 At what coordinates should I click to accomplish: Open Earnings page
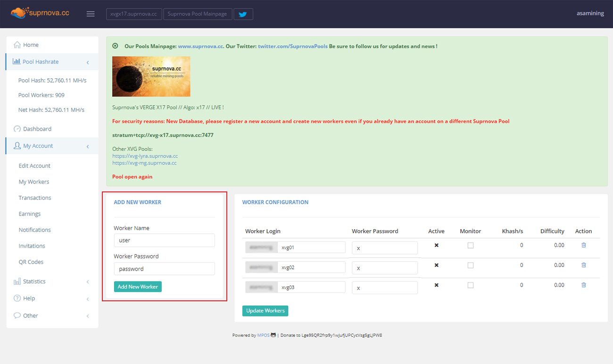pos(30,214)
